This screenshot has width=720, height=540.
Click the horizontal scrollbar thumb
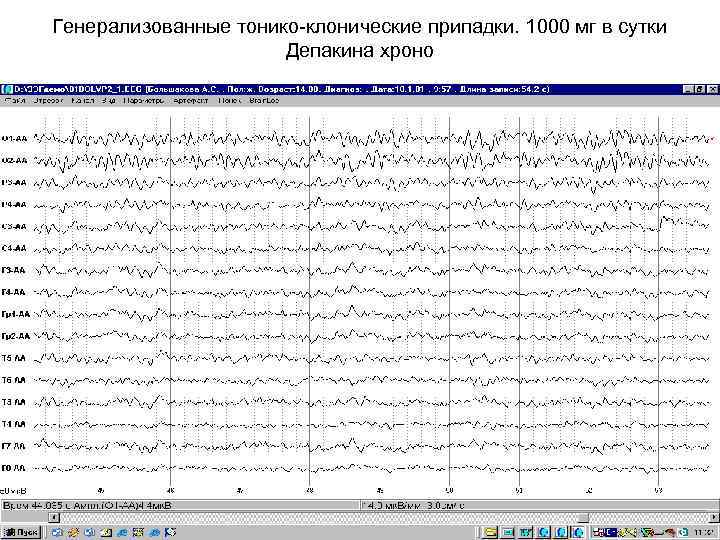coord(583,518)
